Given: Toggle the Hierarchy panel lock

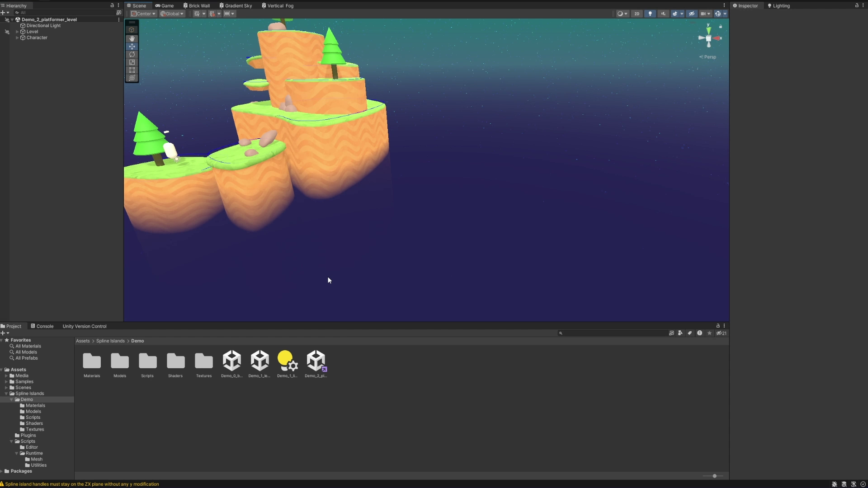Looking at the screenshot, I should (x=112, y=5).
